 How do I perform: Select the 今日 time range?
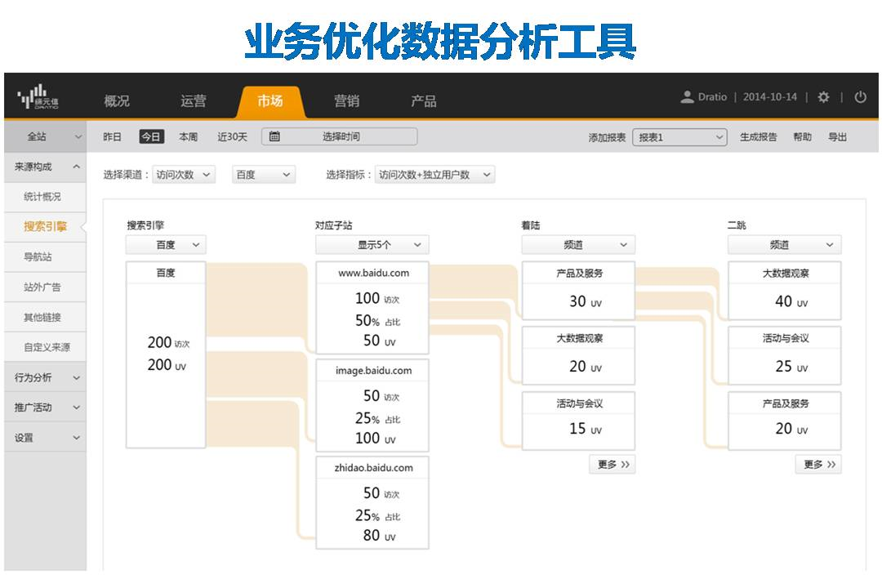point(151,136)
